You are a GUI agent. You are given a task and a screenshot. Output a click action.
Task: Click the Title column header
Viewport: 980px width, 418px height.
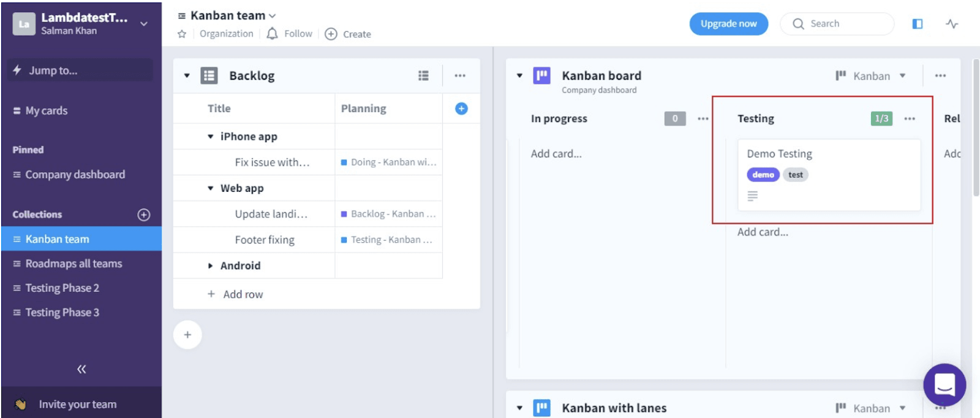pyautogui.click(x=219, y=108)
